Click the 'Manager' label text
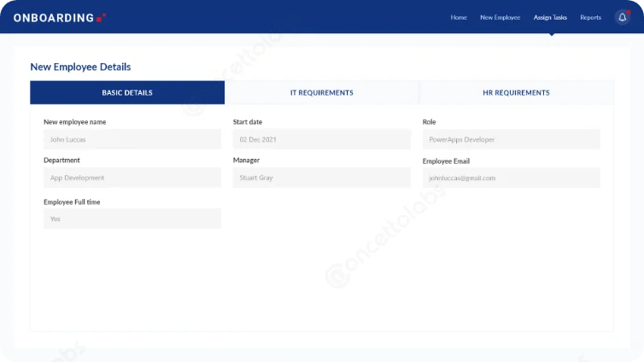This screenshot has width=644, height=362. pos(246,160)
